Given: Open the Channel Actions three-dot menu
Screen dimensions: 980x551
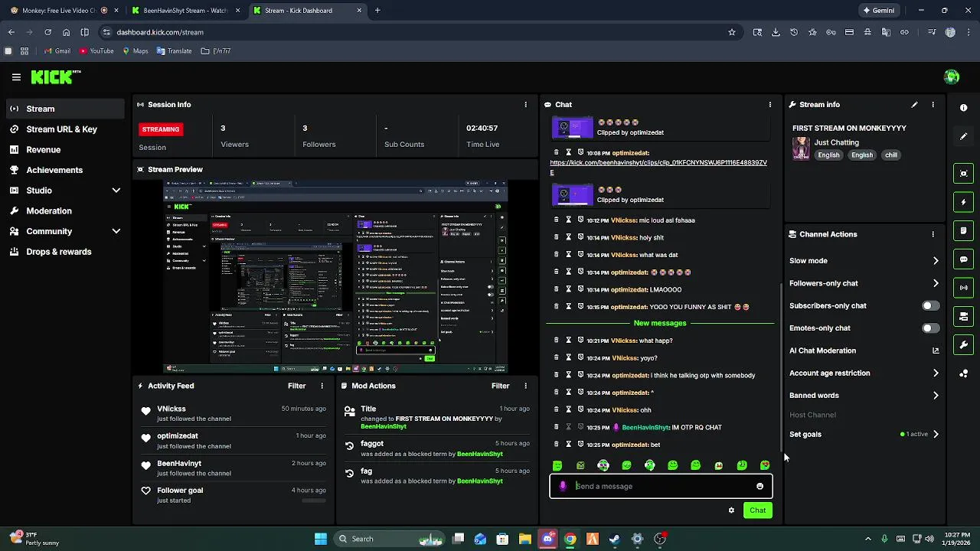Looking at the screenshot, I should (933, 234).
